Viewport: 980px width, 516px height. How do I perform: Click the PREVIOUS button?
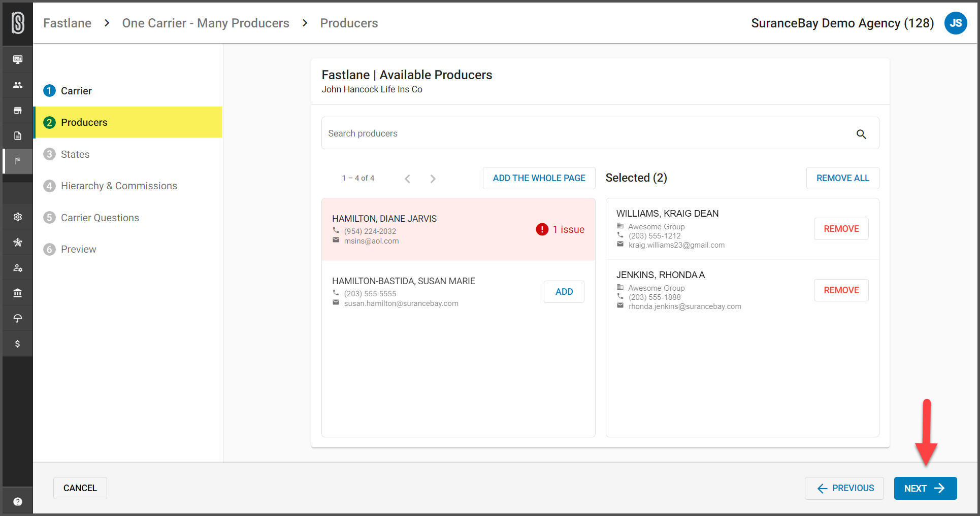point(844,488)
